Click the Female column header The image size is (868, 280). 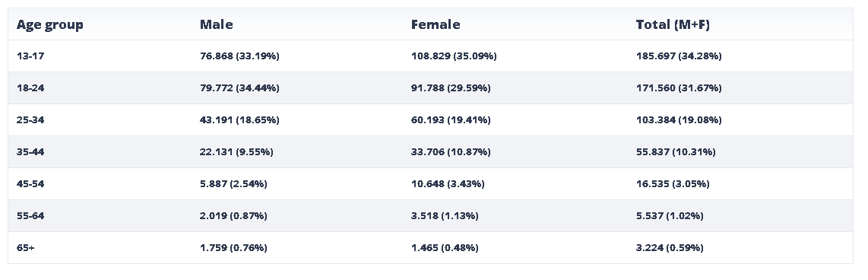tap(436, 24)
